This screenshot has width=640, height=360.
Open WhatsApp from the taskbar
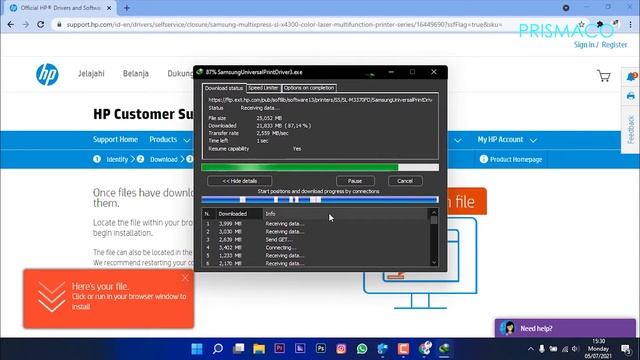(362, 349)
